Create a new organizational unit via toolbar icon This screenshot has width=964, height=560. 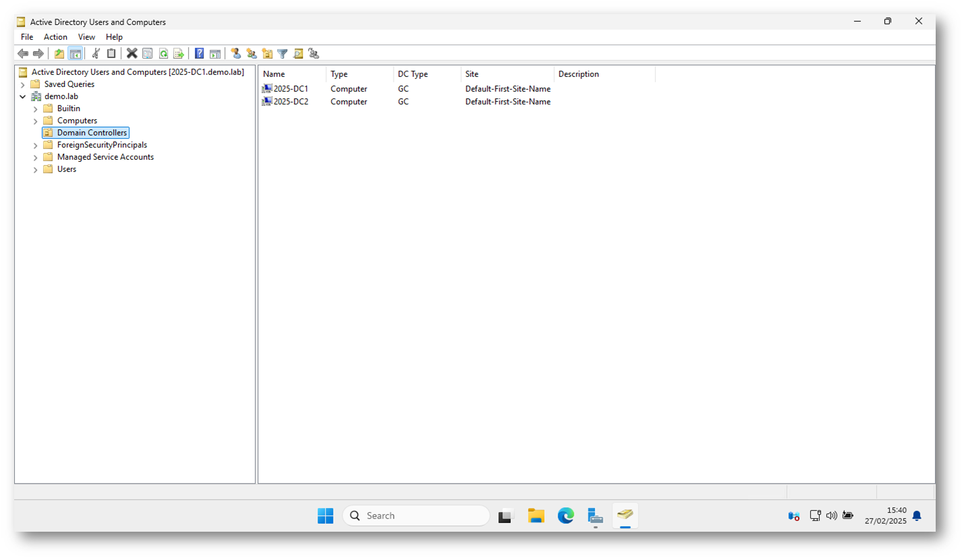tap(267, 53)
